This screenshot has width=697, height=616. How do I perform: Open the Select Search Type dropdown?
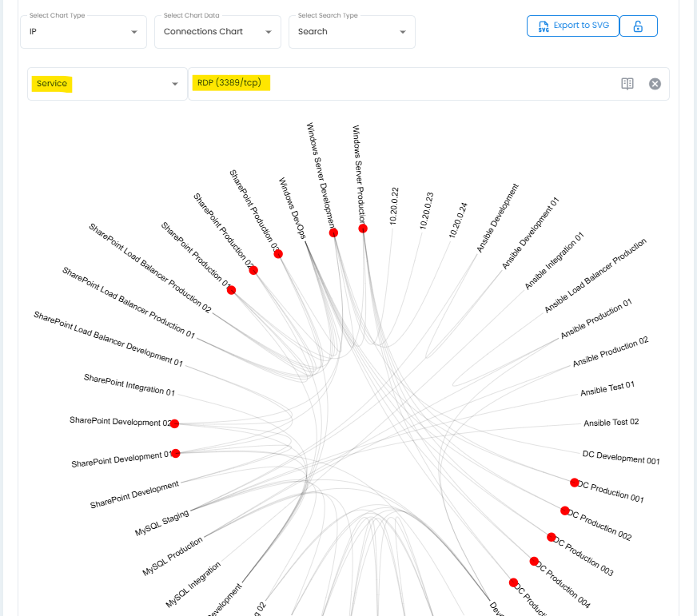[352, 32]
